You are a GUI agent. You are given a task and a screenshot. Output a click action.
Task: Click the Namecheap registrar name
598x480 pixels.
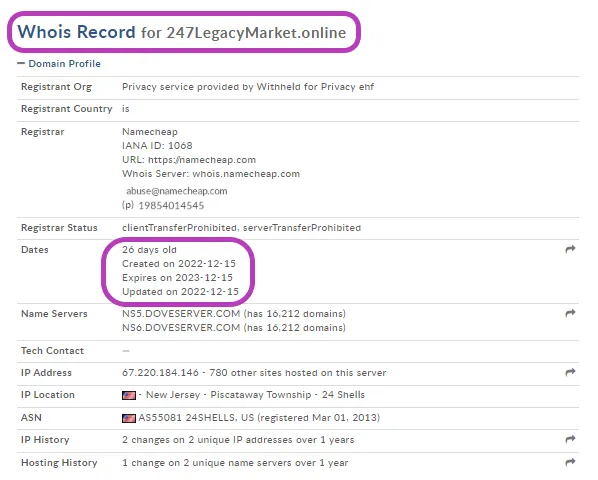click(x=150, y=132)
